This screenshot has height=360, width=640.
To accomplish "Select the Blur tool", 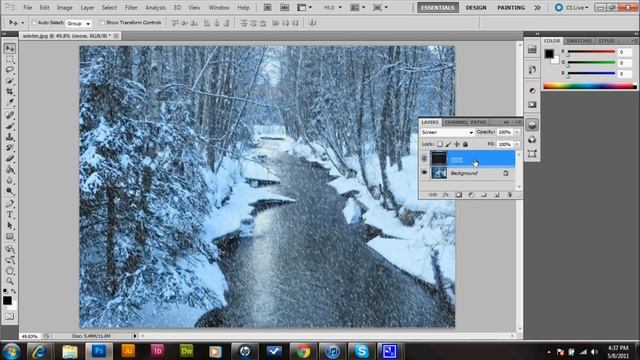I will point(10,180).
